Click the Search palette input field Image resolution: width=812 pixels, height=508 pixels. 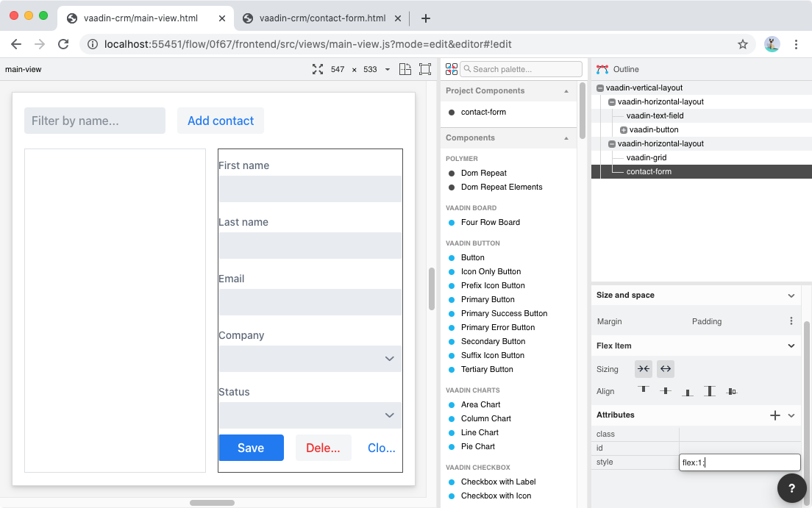coord(522,69)
